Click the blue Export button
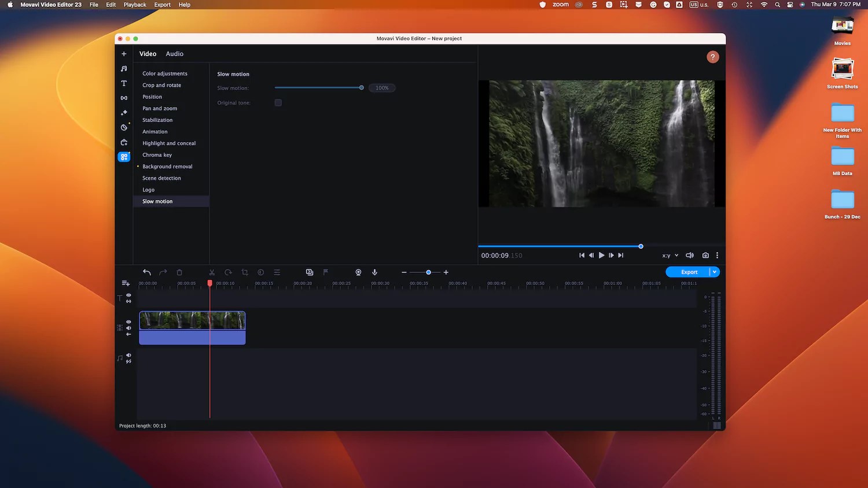The image size is (868, 488). pos(689,272)
